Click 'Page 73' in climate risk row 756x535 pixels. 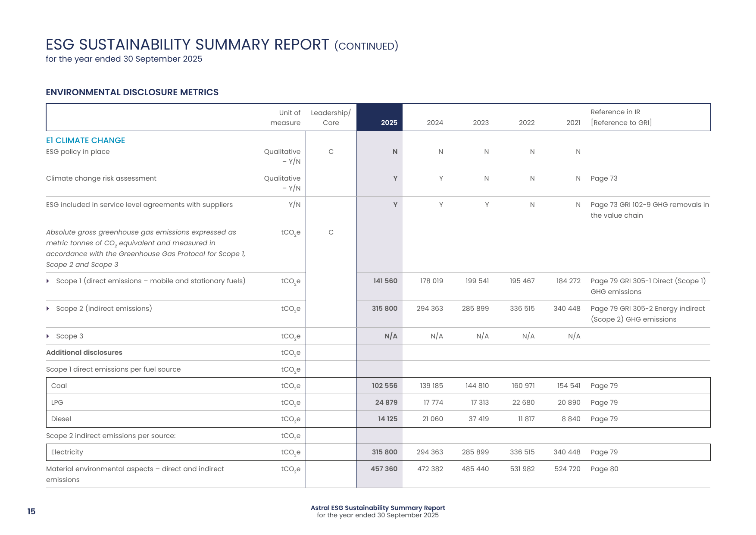[604, 178]
